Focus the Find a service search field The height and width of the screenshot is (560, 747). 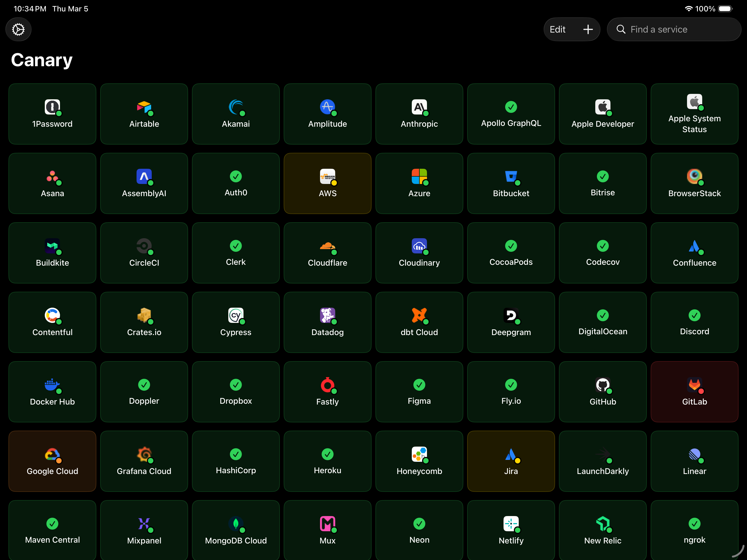[x=674, y=29]
